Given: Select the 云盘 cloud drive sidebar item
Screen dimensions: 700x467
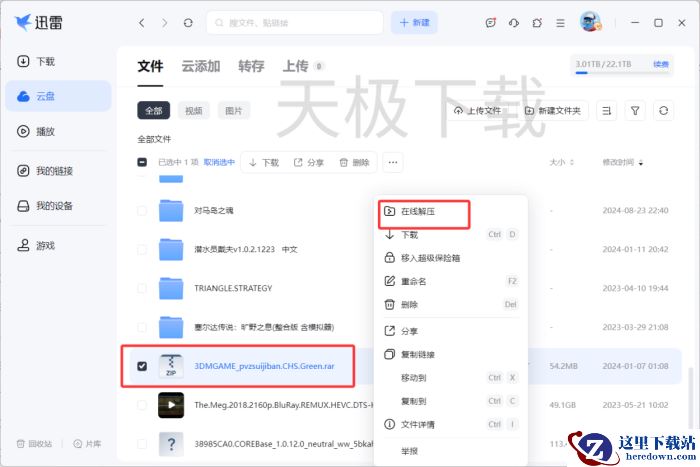Looking at the screenshot, I should [x=58, y=96].
